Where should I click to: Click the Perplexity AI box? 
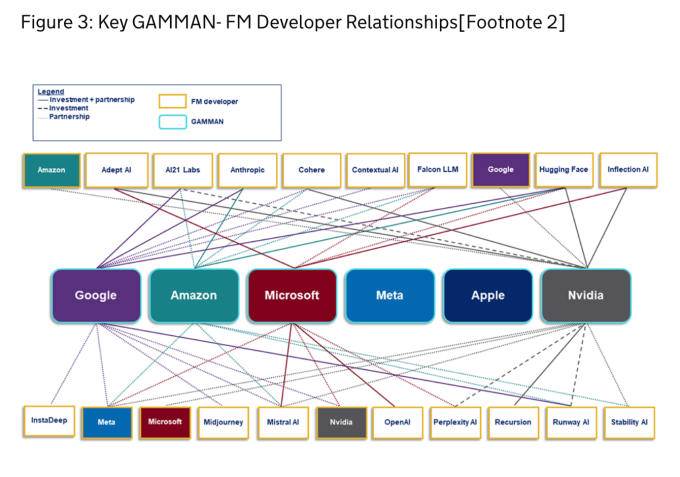(x=455, y=422)
